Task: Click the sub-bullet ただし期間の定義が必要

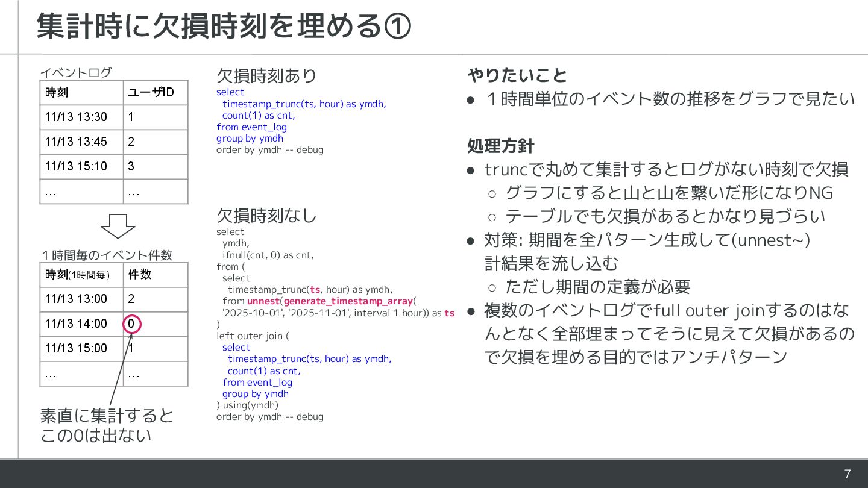Action: tap(597, 286)
